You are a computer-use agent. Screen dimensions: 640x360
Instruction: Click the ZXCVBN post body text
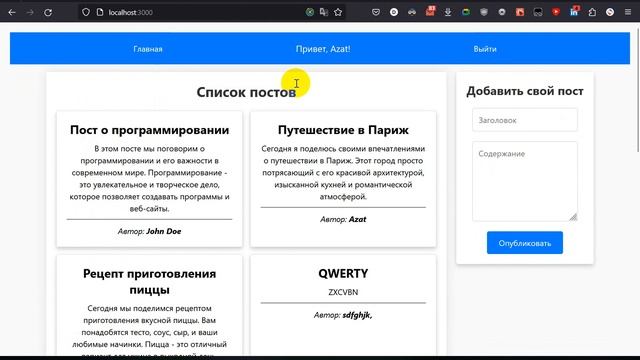343,292
